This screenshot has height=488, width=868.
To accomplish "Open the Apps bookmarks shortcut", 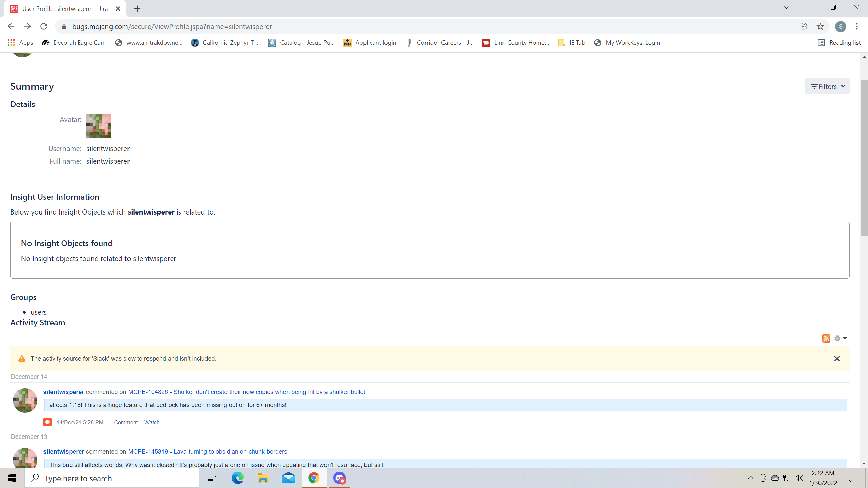I will point(20,43).
